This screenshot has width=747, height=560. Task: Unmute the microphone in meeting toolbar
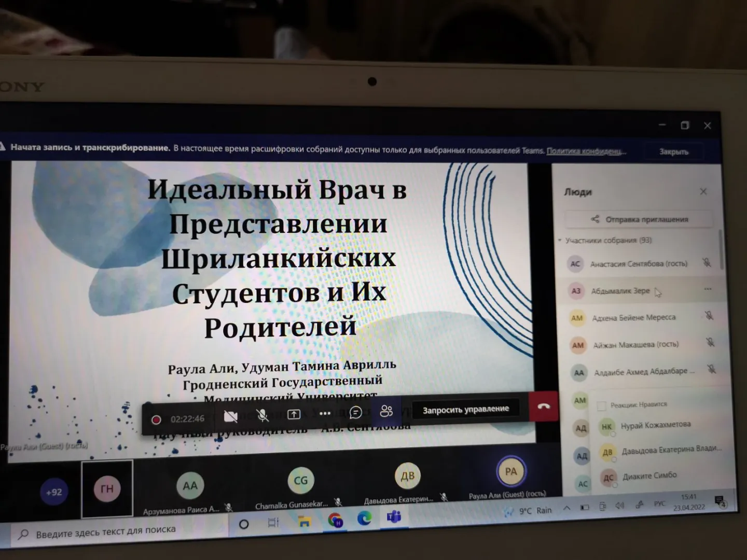pyautogui.click(x=262, y=415)
